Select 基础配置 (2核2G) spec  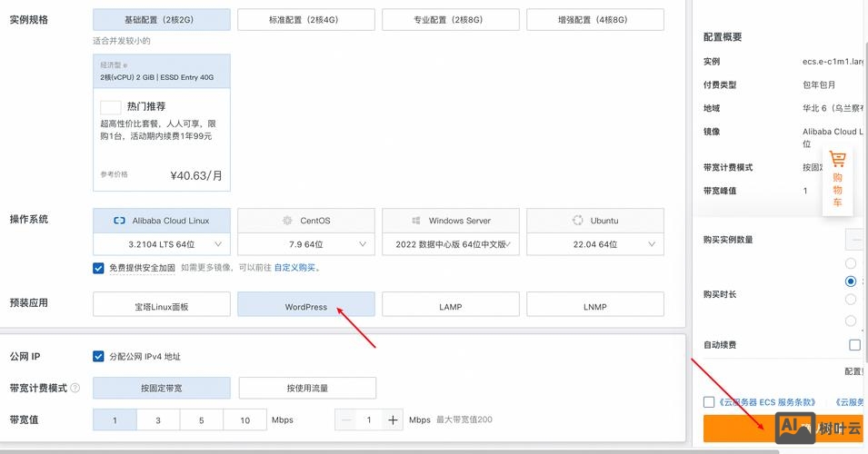(162, 19)
